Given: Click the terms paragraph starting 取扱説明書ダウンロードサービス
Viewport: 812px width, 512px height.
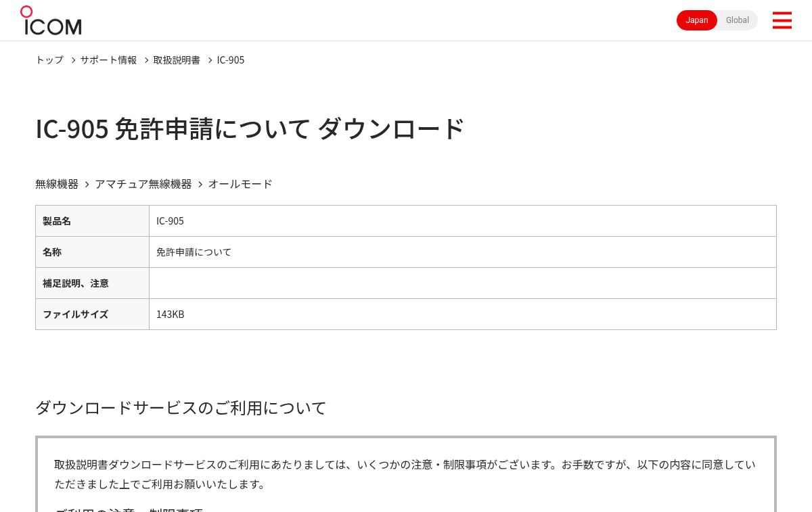Looking at the screenshot, I should (405, 474).
